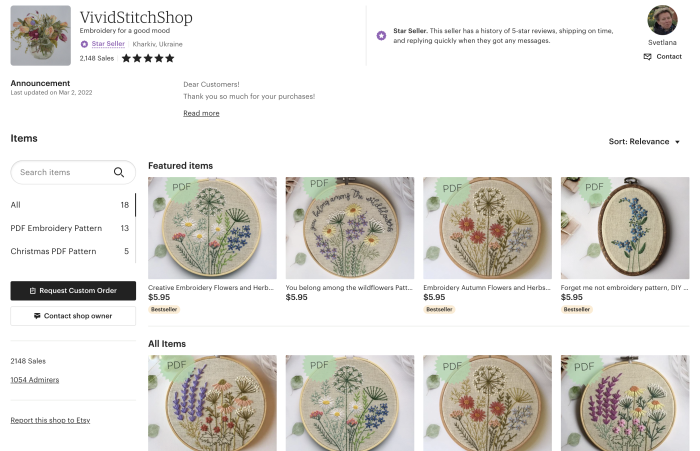Click the five-star rating icons
The image size is (700, 451).
[147, 59]
